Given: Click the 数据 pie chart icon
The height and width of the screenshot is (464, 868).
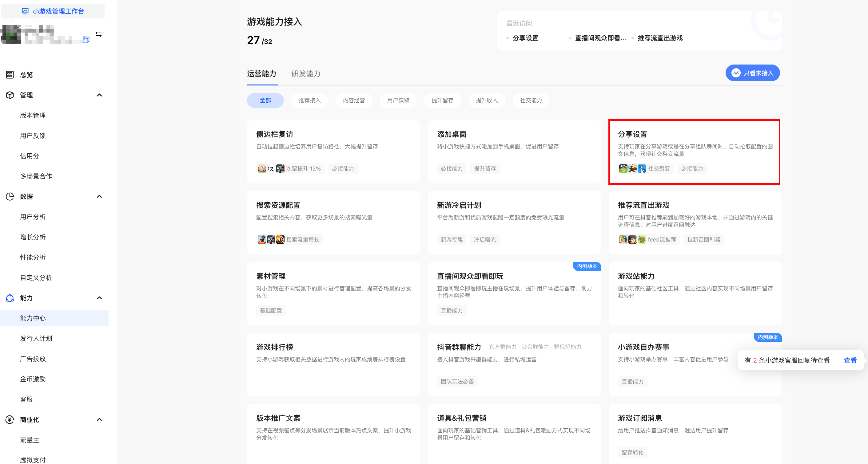Looking at the screenshot, I should [x=10, y=196].
